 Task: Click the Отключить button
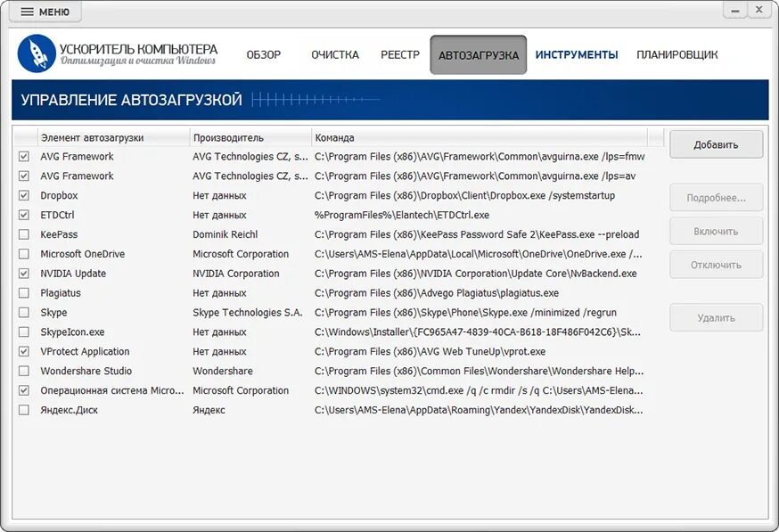coord(716,265)
